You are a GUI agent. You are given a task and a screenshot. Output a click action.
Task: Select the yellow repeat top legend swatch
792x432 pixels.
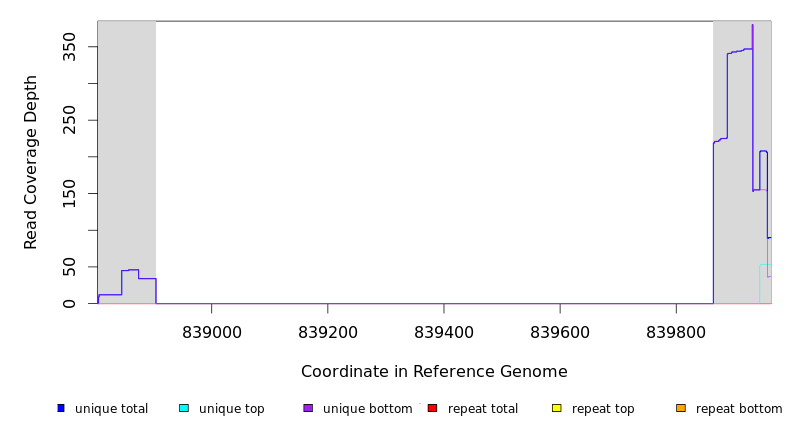click(x=556, y=408)
